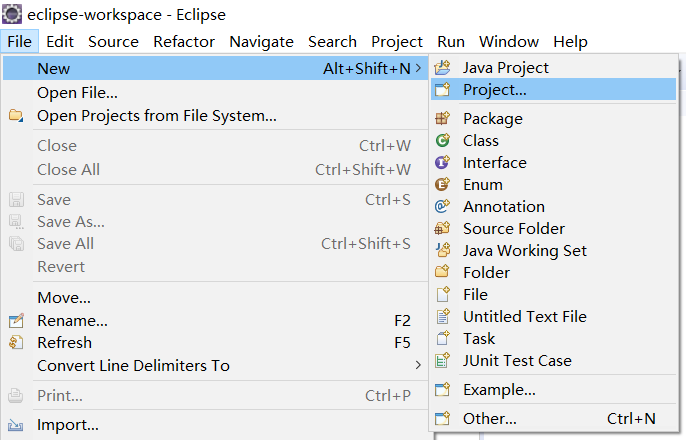Expand Convert Line Delimiters To submenu arrow
The image size is (686, 440).
419,365
